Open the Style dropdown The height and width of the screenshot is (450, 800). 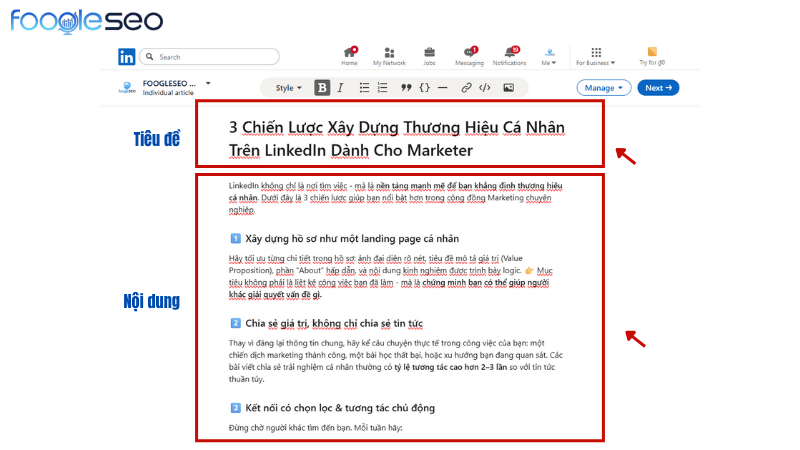tap(289, 88)
